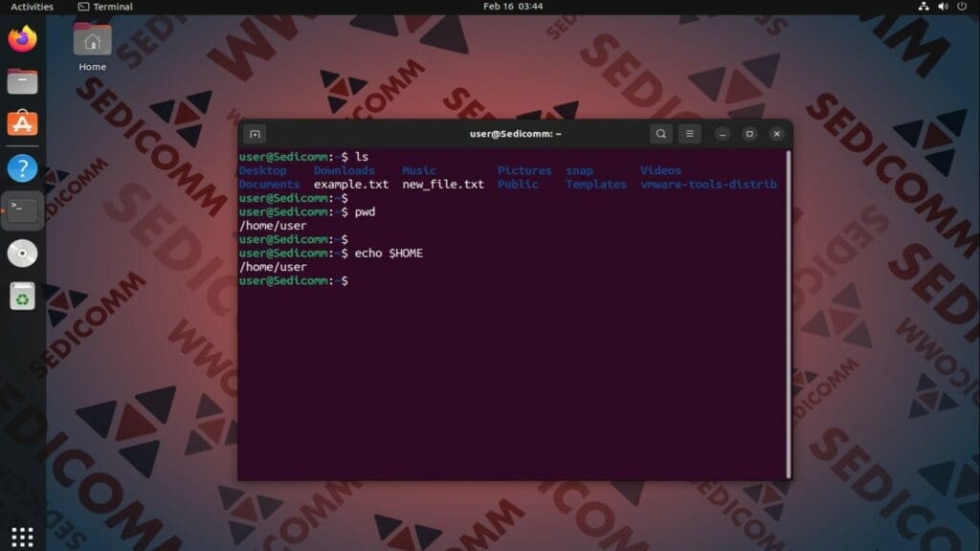Click the Downloads directory name
Screen dimensions: 980x551
tap(345, 170)
